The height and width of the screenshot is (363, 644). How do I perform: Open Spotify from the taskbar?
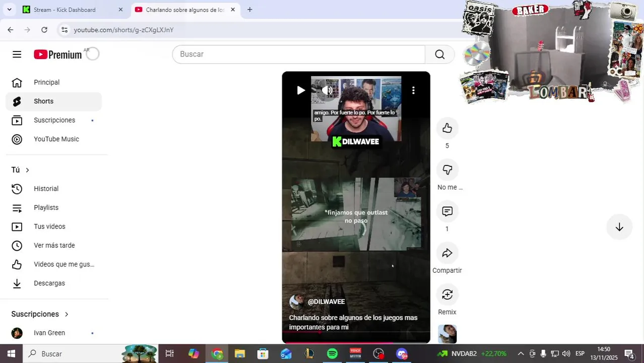[x=333, y=354]
